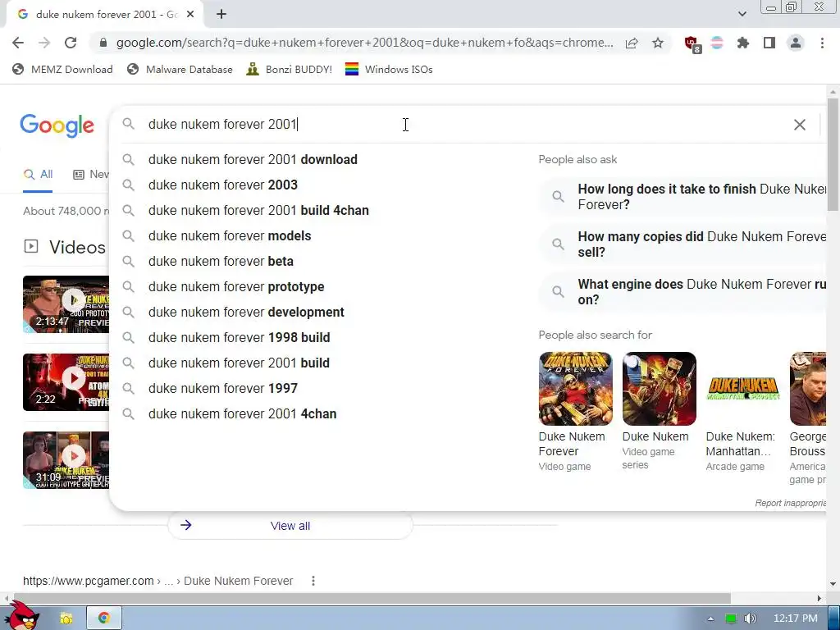Image resolution: width=840 pixels, height=630 pixels.
Task: Open the striped extension icon beside uBlock
Action: (717, 43)
